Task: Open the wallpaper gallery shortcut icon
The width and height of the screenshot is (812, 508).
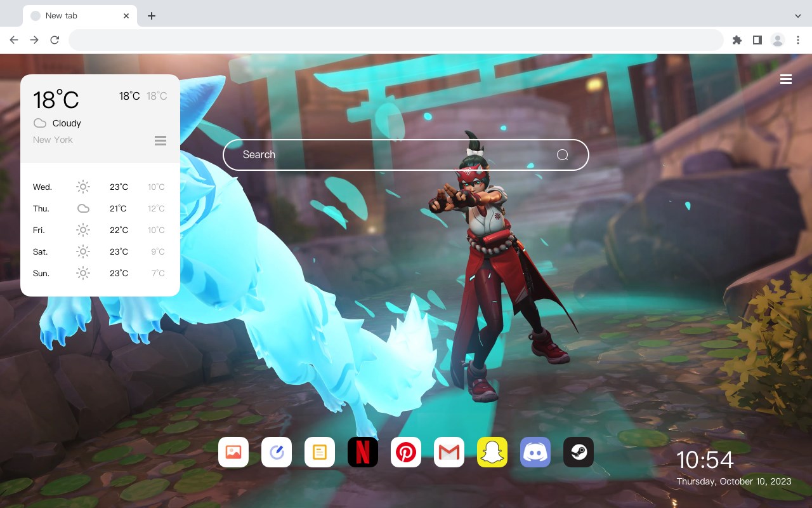Action: (x=233, y=452)
